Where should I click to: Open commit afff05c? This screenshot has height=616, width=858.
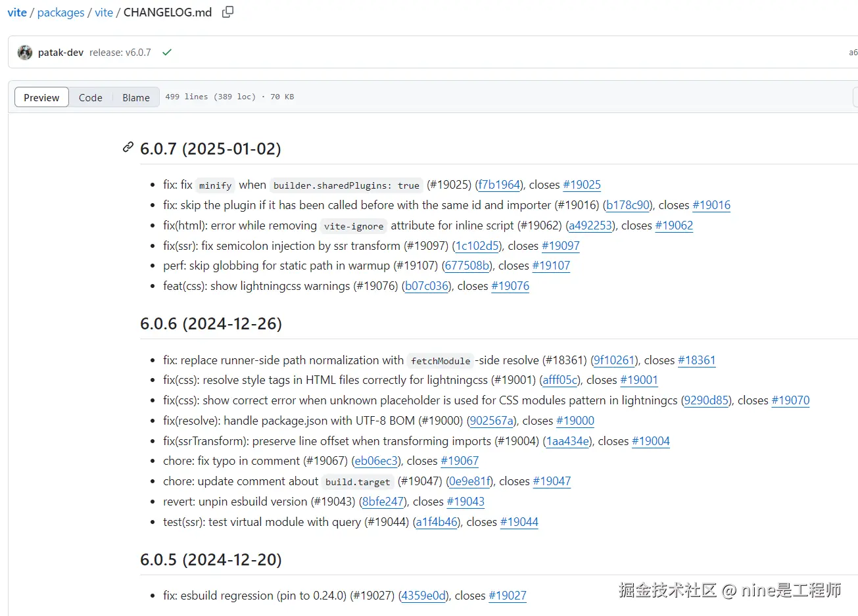560,380
